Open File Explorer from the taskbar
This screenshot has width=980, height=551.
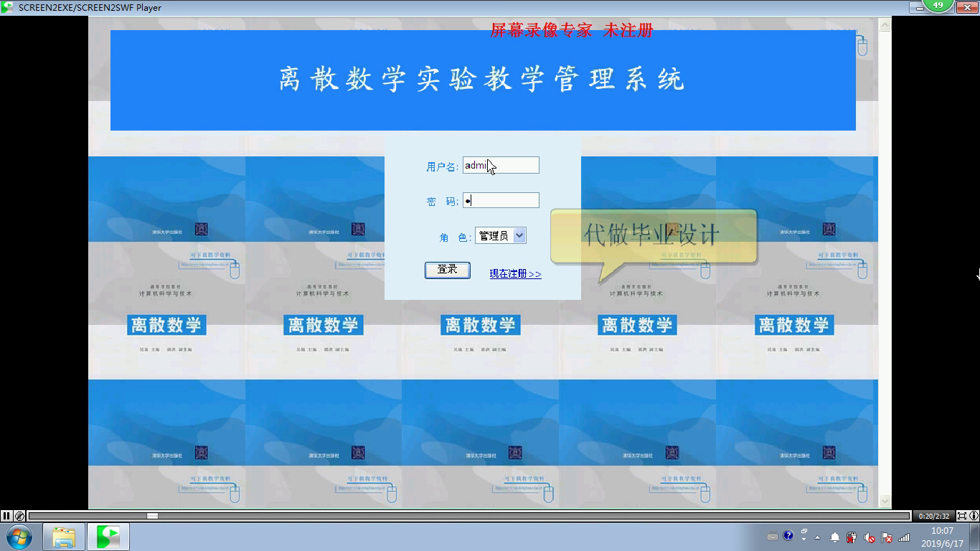pos(64,537)
